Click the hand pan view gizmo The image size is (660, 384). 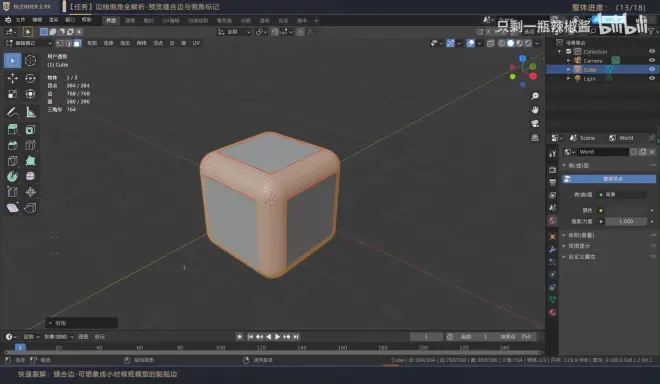535,110
